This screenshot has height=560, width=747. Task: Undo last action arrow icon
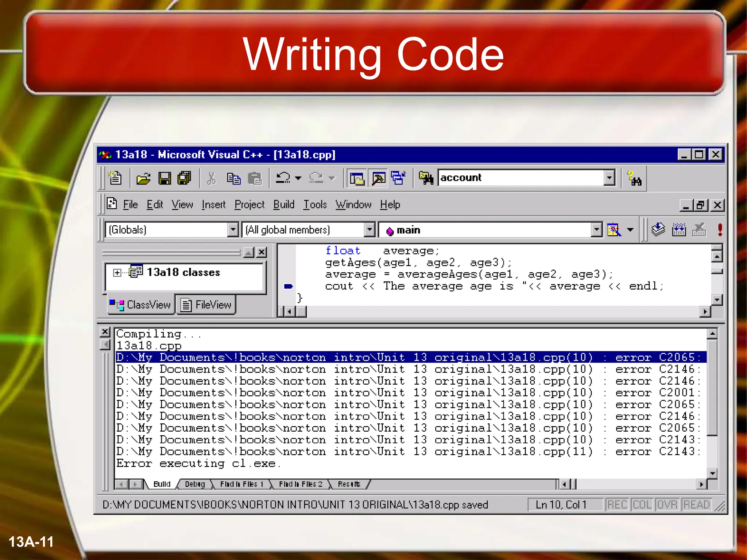[x=283, y=178]
